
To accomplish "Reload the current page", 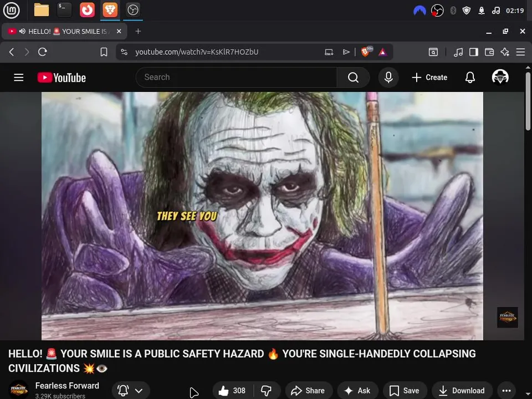I will pyautogui.click(x=43, y=52).
